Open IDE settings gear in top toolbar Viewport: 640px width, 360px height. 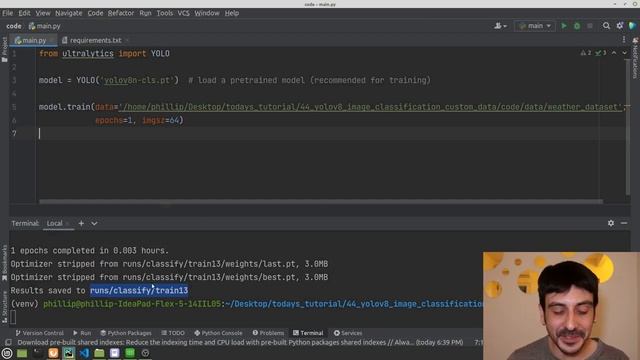pyautogui.click(x=620, y=26)
